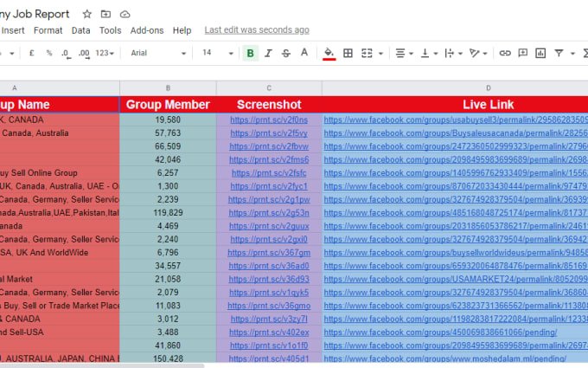Open text rotation dropdown
The image size is (588, 368).
pyautogui.click(x=478, y=54)
